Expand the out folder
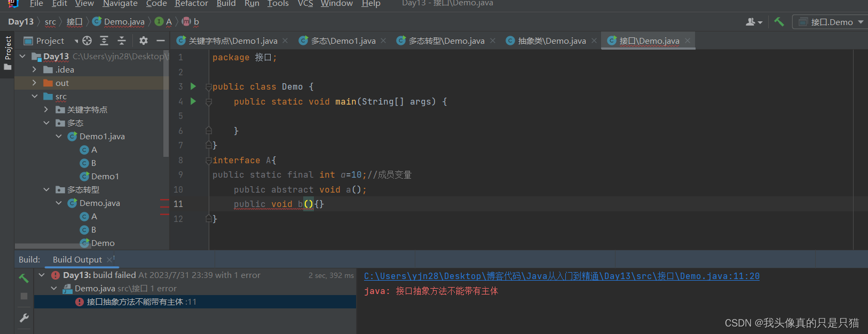Image resolution: width=868 pixels, height=334 pixels. [x=34, y=83]
